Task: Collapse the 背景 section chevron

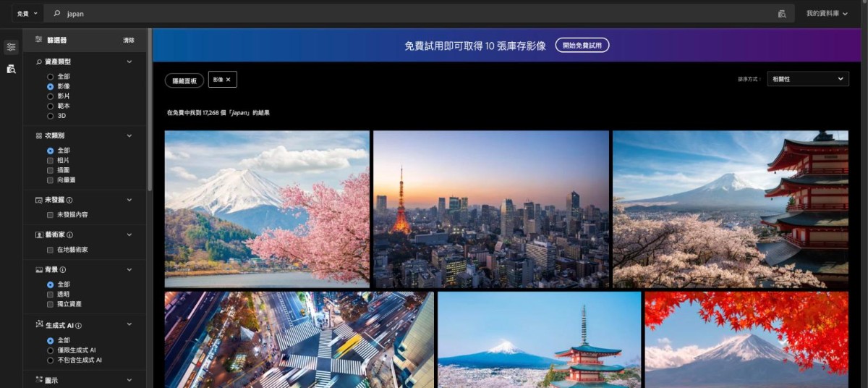Action: point(129,269)
